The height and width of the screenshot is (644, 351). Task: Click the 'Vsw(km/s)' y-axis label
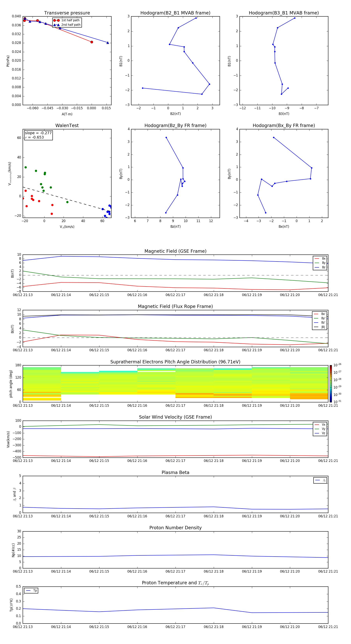(x=8, y=439)
